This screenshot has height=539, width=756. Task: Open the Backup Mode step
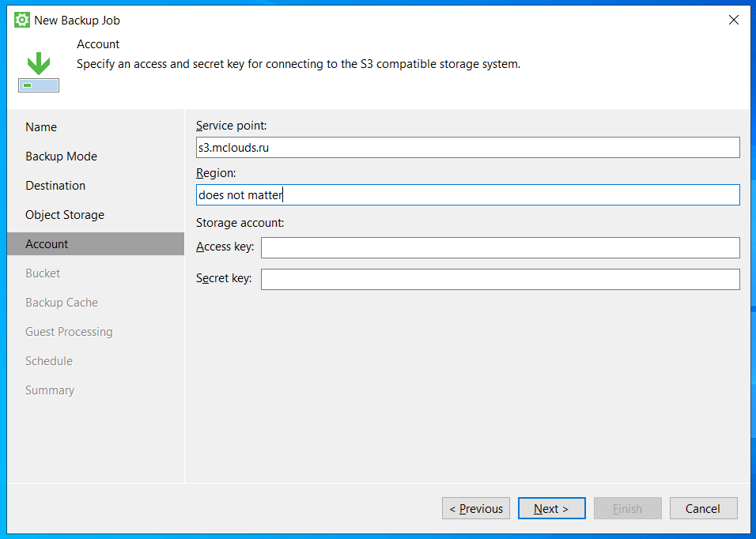[61, 156]
